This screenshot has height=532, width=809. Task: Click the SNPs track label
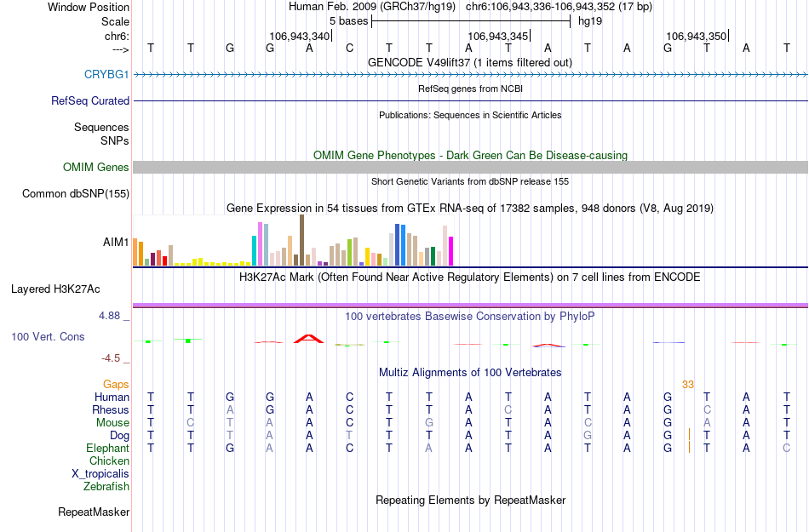pos(115,140)
